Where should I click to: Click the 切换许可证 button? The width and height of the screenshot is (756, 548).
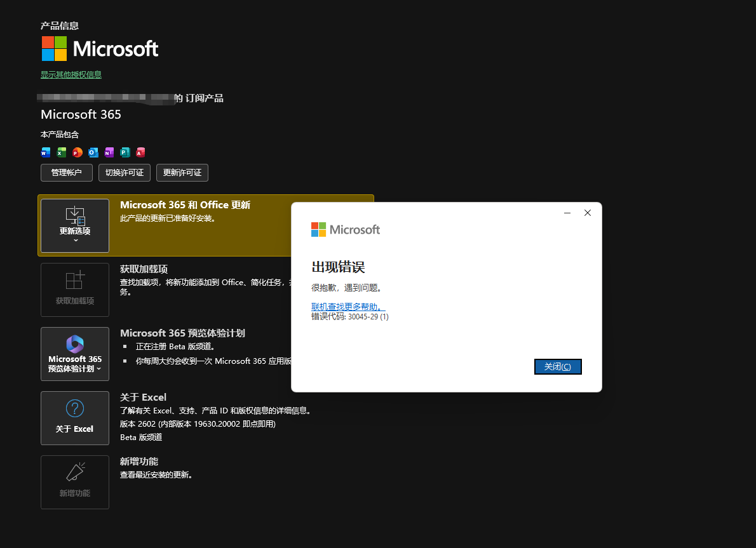[125, 173]
